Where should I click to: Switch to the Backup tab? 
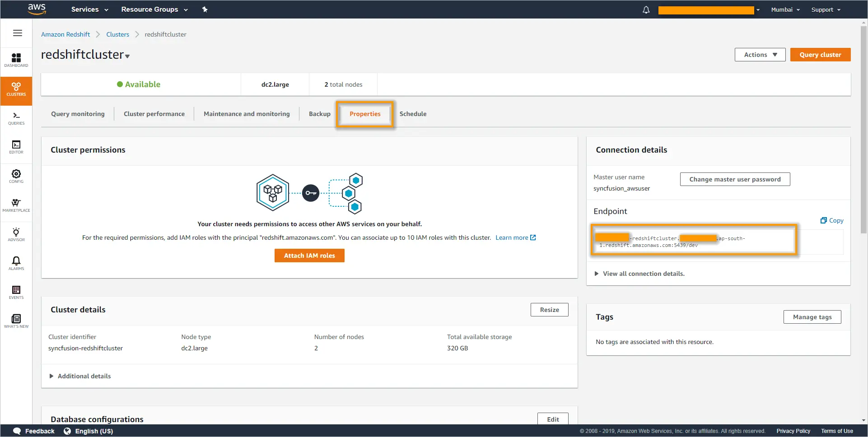click(x=319, y=114)
